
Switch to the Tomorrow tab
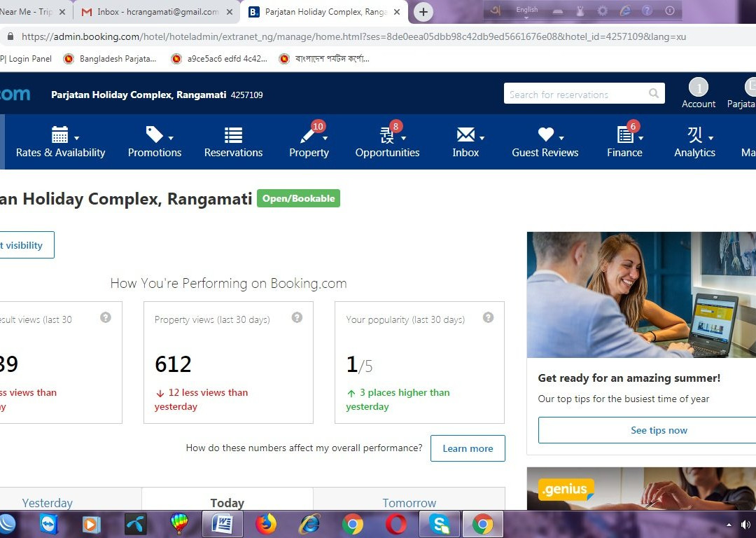tap(409, 503)
